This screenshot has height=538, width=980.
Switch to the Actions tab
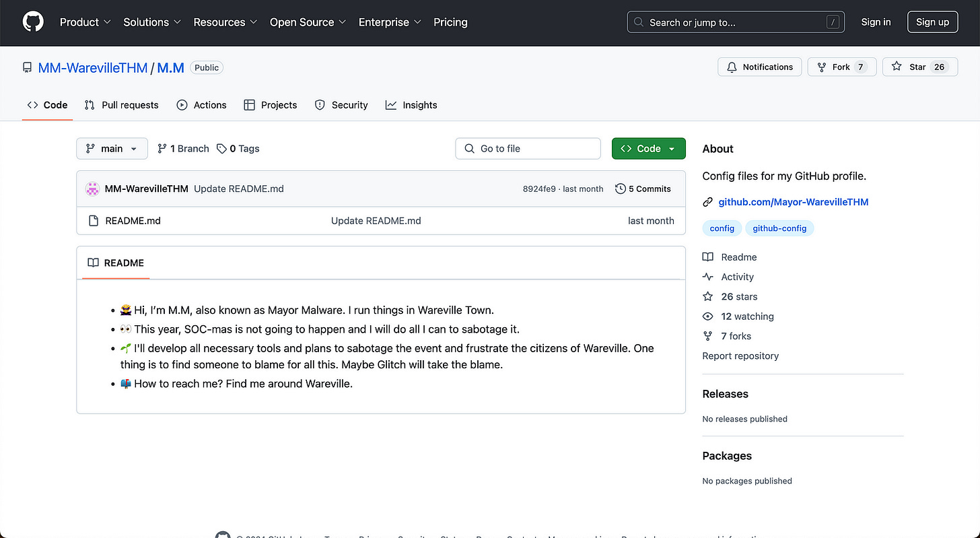point(201,105)
